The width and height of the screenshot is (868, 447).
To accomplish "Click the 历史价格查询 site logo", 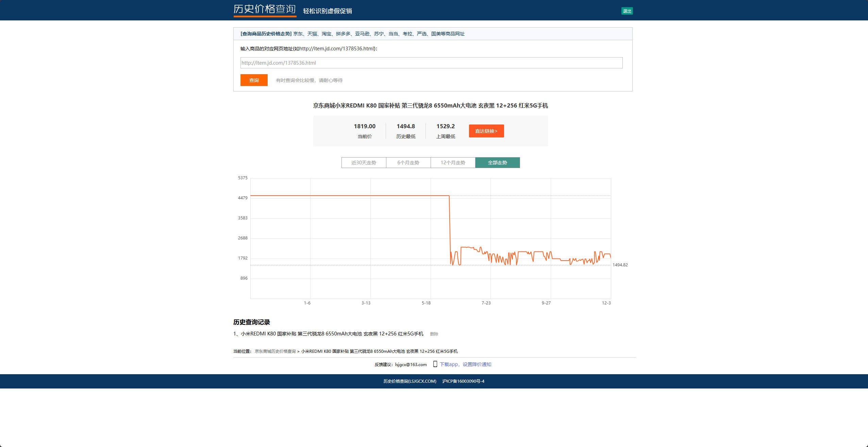I will click(x=265, y=10).
